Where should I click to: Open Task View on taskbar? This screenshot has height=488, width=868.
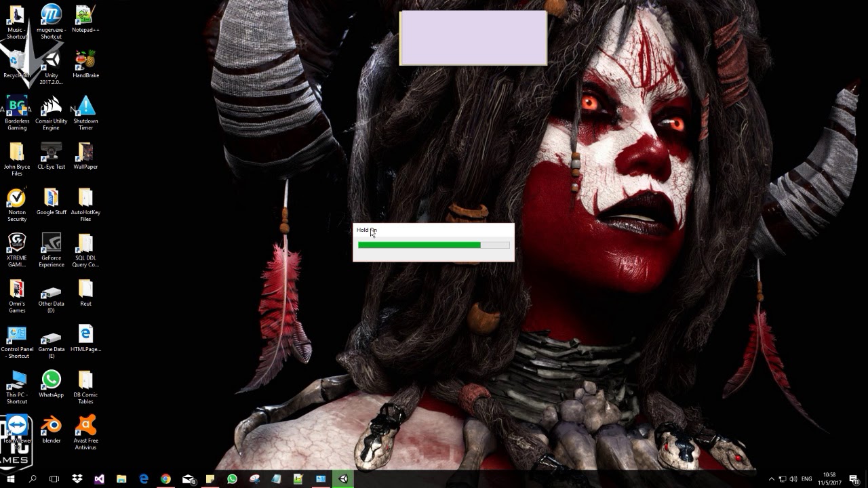pyautogui.click(x=54, y=479)
